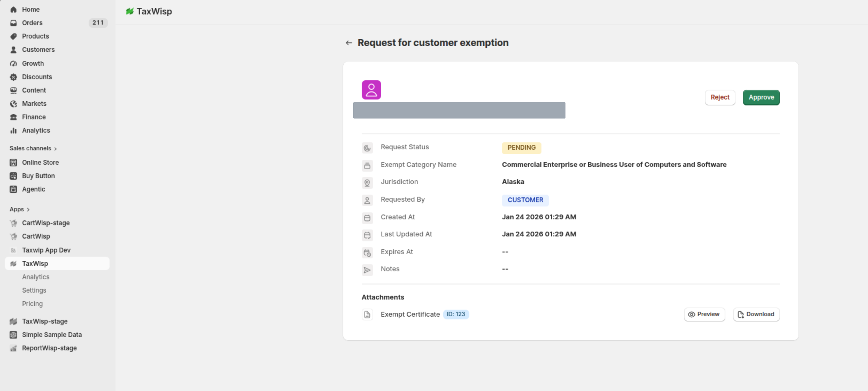The image size is (868, 391).
Task: Click the Discounts badge icon
Action: click(x=13, y=77)
